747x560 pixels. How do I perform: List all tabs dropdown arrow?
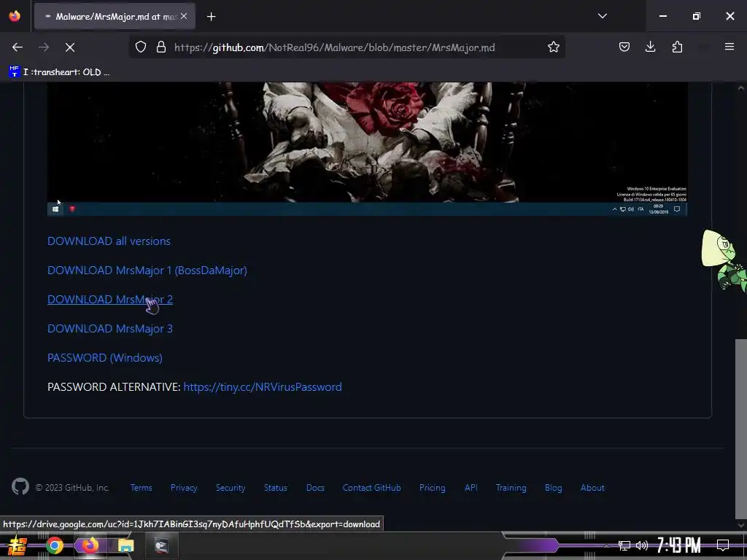click(602, 16)
